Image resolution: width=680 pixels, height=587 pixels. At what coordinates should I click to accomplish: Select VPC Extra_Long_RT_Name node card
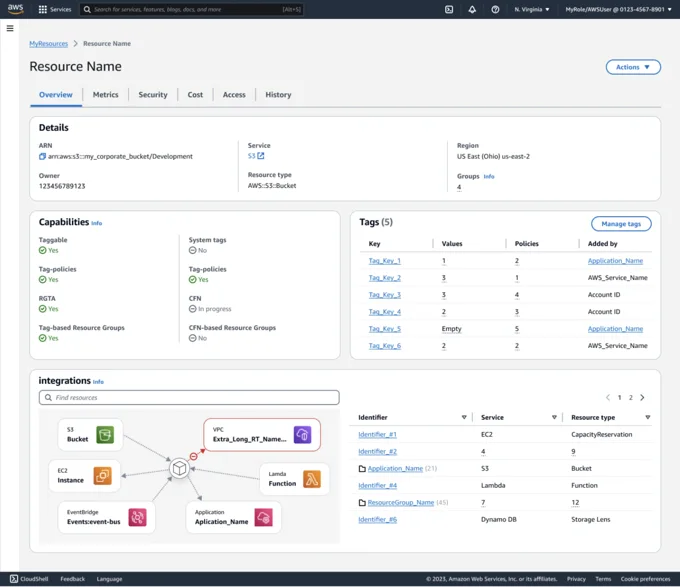point(262,434)
